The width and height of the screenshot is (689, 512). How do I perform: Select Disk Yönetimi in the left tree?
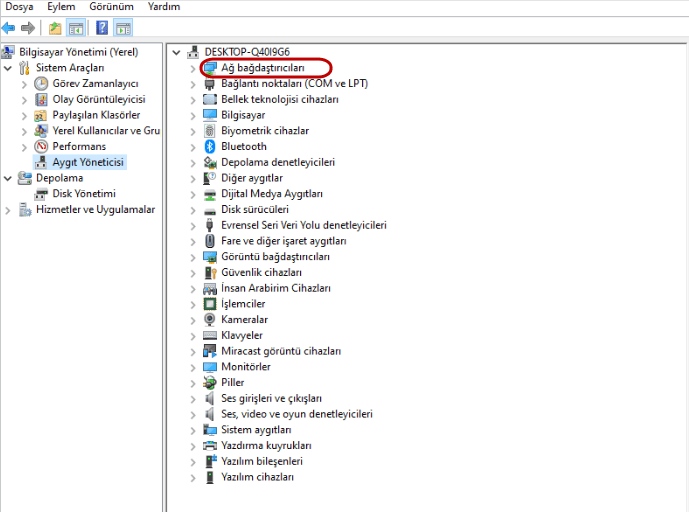[84, 194]
